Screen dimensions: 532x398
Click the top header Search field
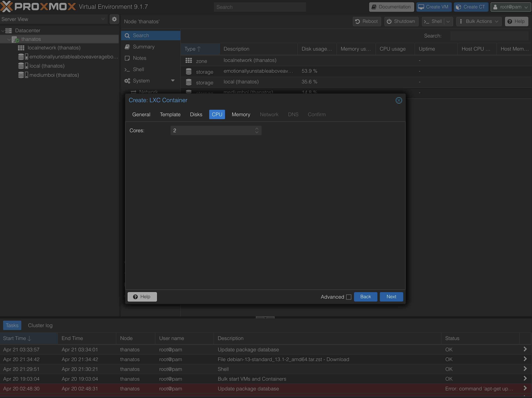pyautogui.click(x=260, y=7)
